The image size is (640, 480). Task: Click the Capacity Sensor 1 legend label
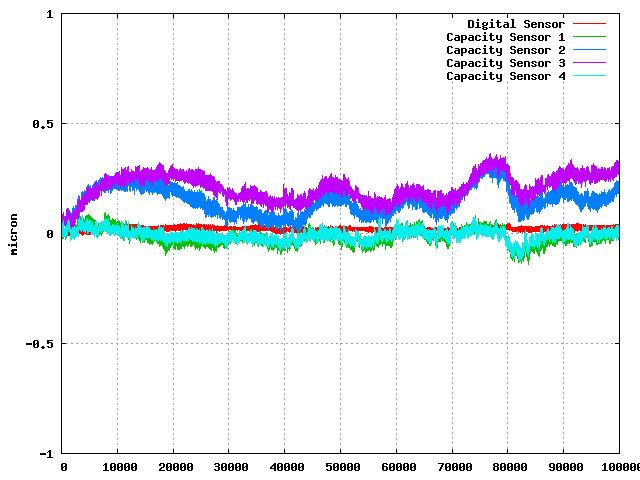[506, 38]
